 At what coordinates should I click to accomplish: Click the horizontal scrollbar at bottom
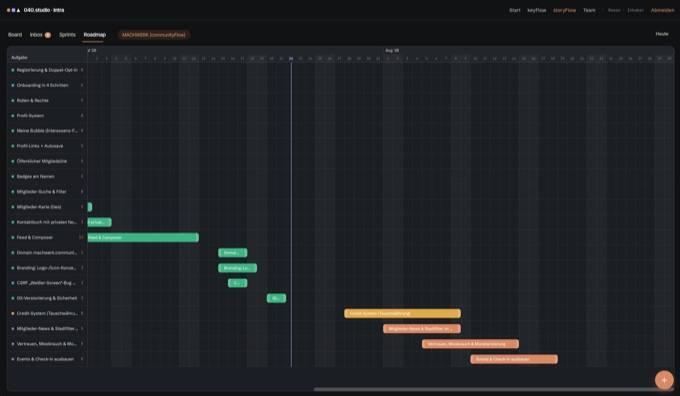point(493,389)
